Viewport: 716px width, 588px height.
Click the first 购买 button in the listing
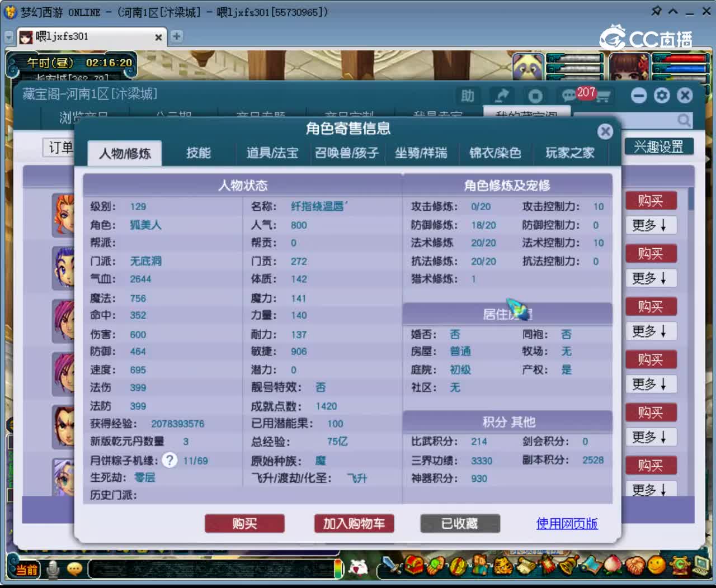(x=651, y=201)
